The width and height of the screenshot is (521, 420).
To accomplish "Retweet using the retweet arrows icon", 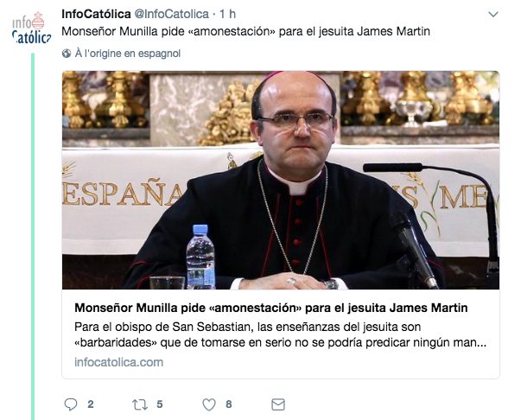I will click(140, 404).
